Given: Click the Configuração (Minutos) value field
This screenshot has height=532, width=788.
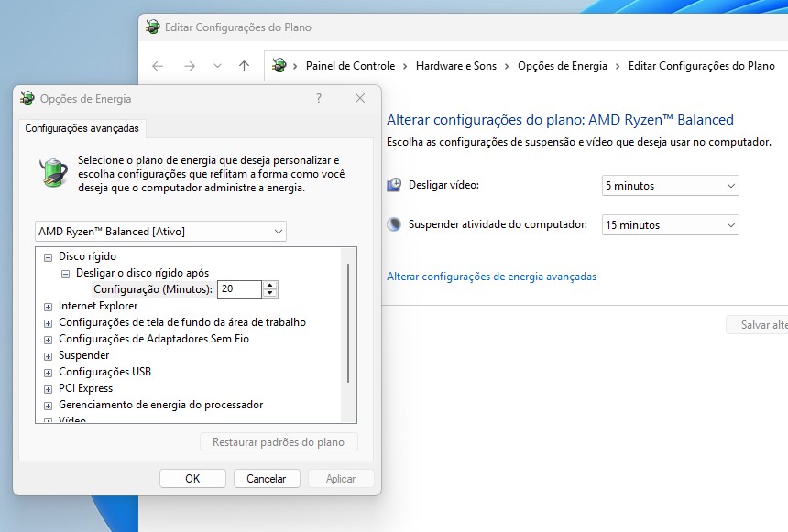Looking at the screenshot, I should 239,288.
